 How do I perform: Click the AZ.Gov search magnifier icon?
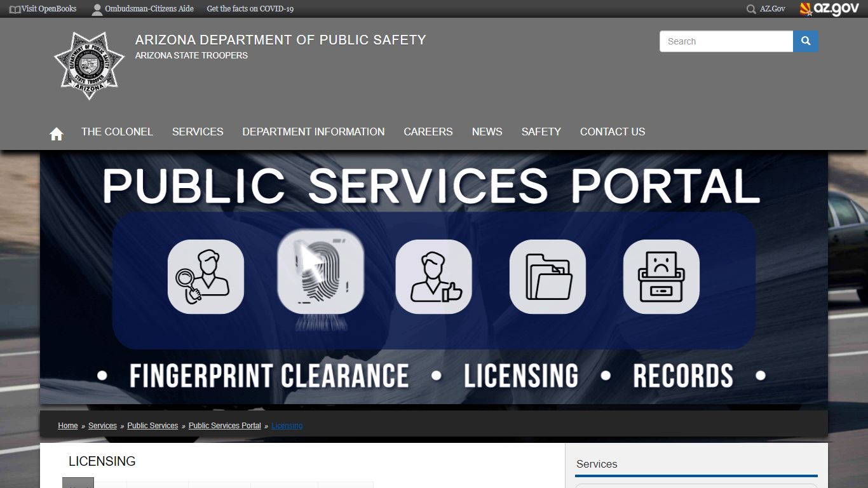pos(751,9)
